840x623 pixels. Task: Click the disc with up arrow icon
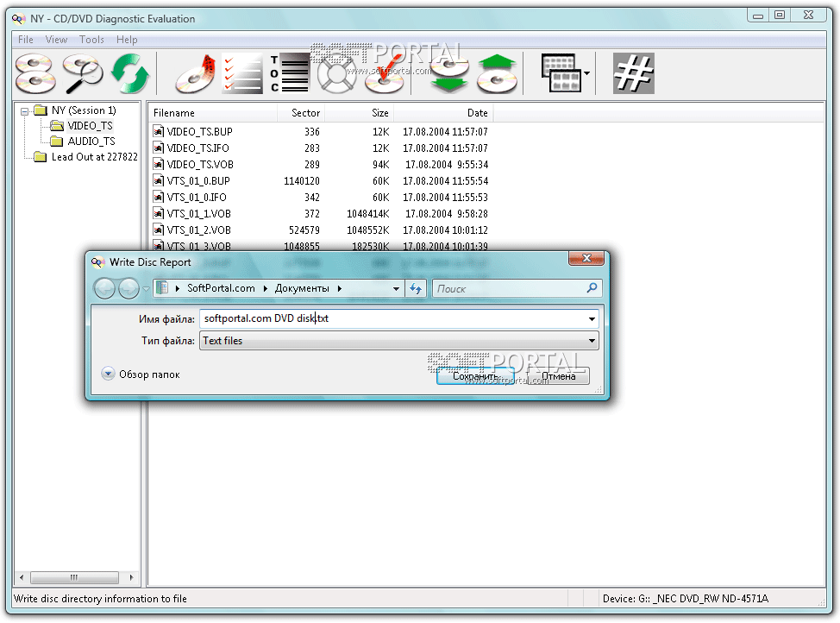(497, 73)
